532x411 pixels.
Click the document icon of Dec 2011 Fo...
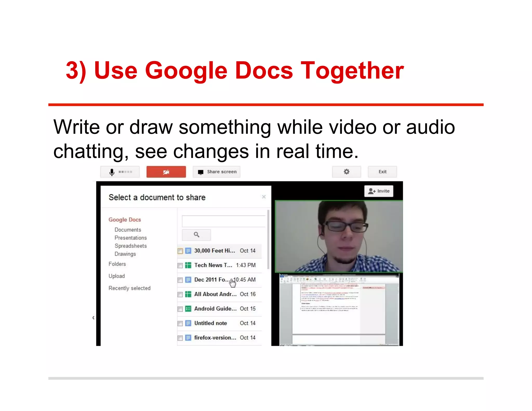pos(188,280)
